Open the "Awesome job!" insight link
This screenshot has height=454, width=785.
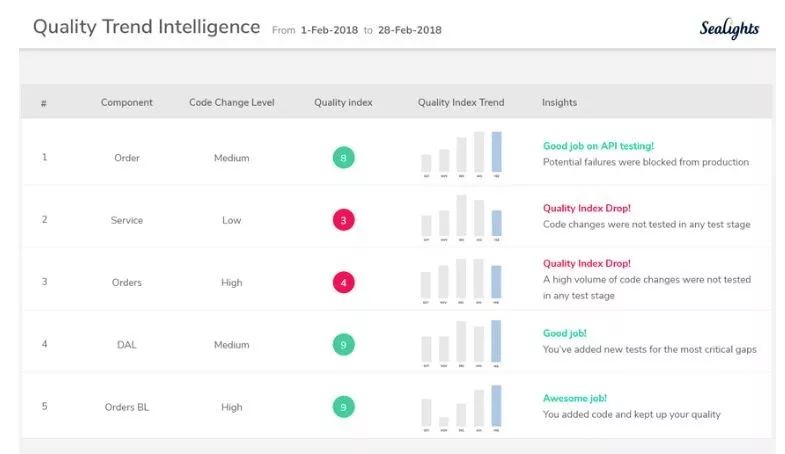click(574, 398)
